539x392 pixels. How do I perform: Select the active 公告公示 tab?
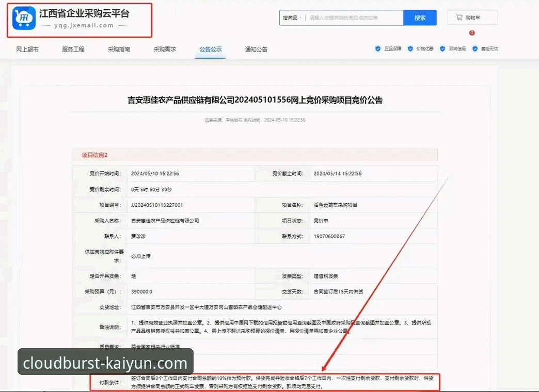tap(210, 49)
